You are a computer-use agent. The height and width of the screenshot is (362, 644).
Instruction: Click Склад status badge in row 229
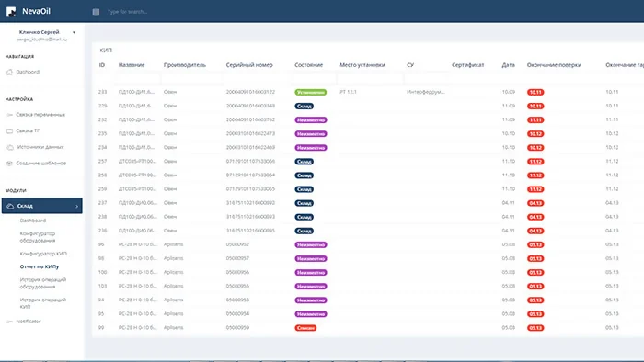pos(304,107)
